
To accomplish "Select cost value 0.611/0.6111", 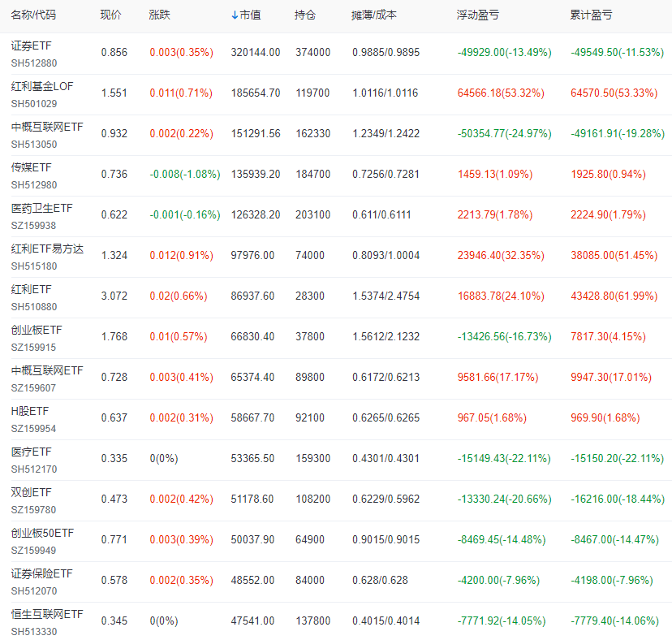I will [x=381, y=215].
